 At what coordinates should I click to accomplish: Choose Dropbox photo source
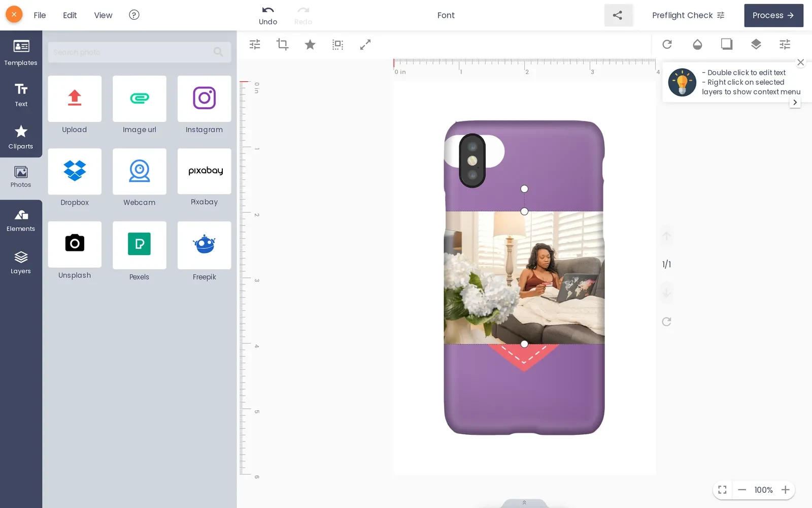(x=75, y=177)
